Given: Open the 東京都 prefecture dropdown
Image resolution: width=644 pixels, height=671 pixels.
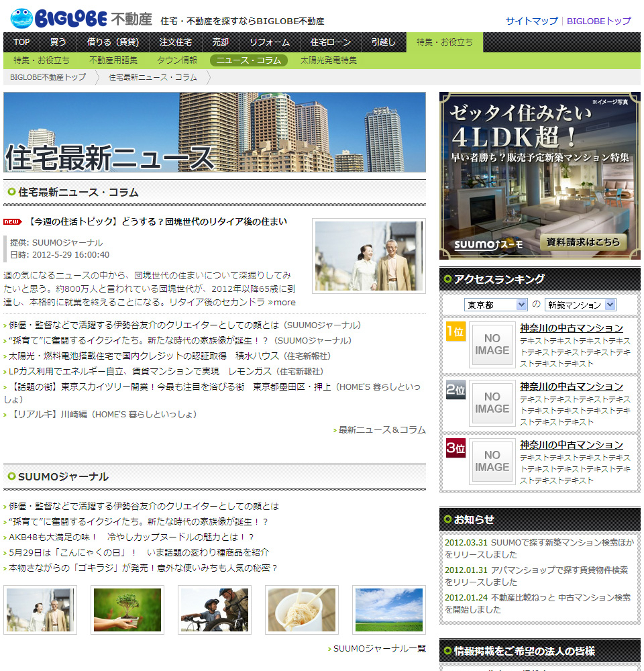Looking at the screenshot, I should click(495, 305).
